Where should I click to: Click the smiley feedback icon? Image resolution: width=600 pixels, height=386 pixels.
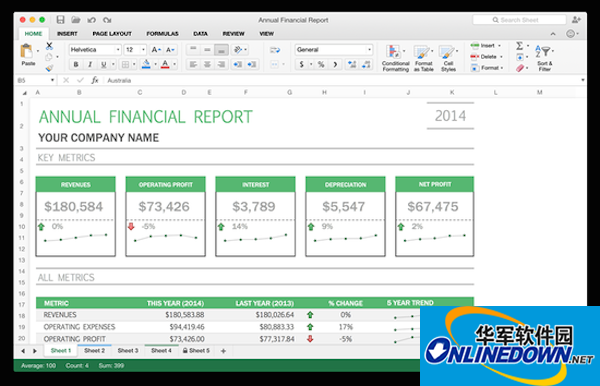pos(571,34)
